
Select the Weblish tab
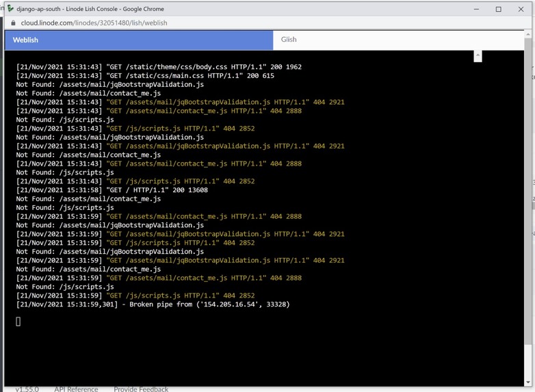coord(139,40)
